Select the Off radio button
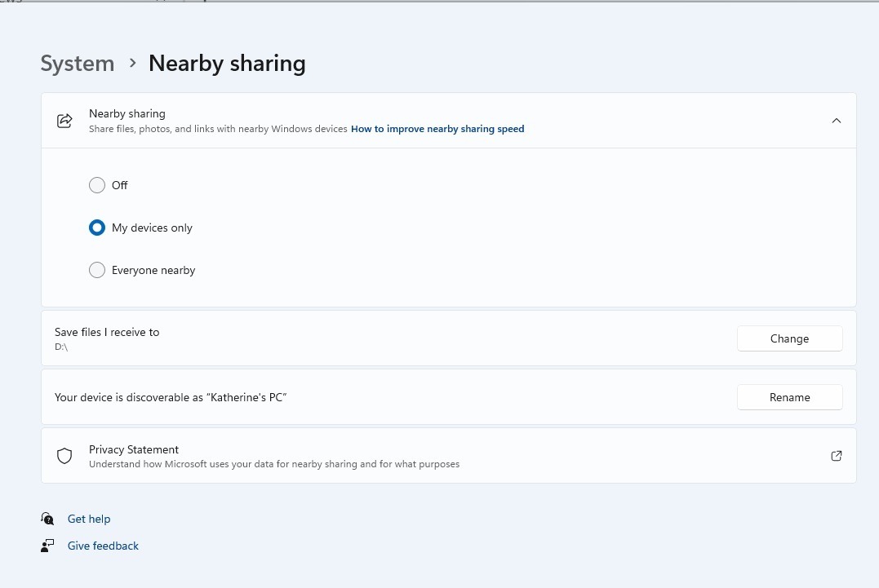The image size is (879, 588). [97, 185]
